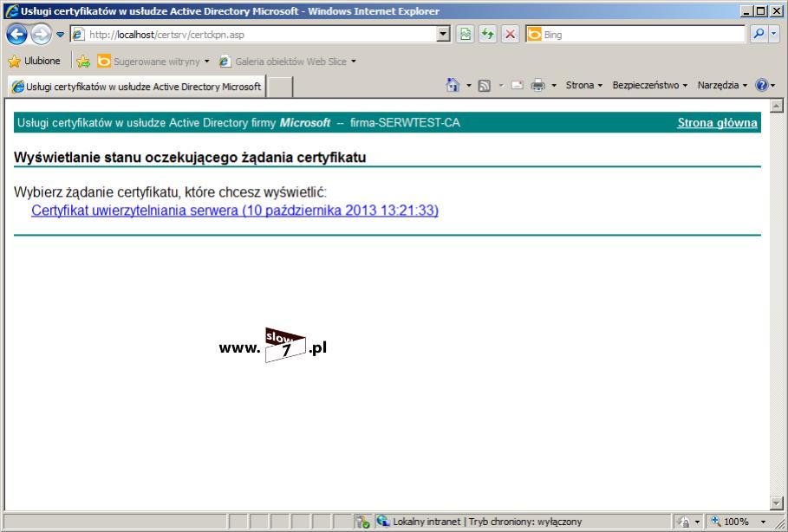The height and width of the screenshot is (532, 788).
Task: Open the Strona menu
Action: tap(584, 86)
